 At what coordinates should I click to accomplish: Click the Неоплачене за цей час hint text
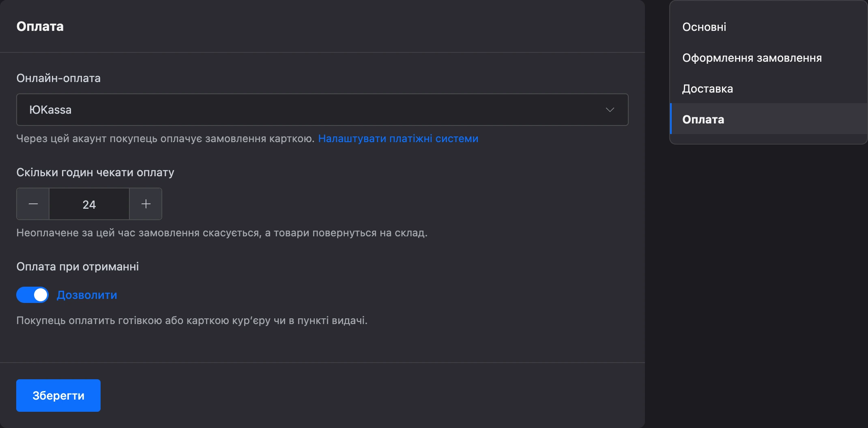(222, 233)
